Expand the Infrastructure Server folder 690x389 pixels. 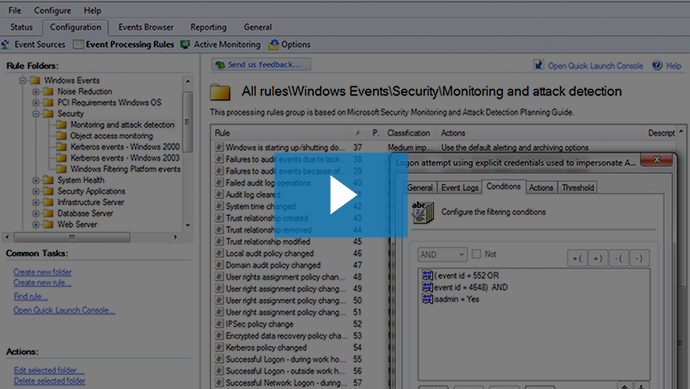(36, 202)
